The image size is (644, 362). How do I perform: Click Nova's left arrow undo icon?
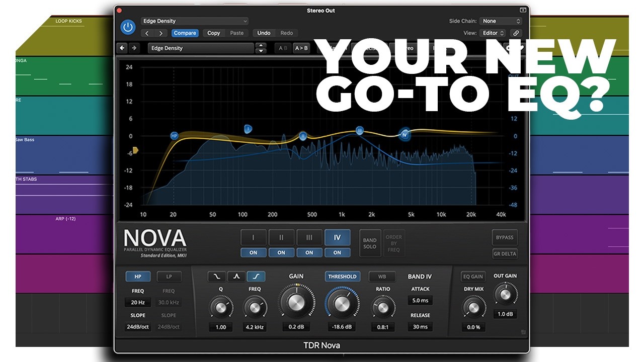122,48
